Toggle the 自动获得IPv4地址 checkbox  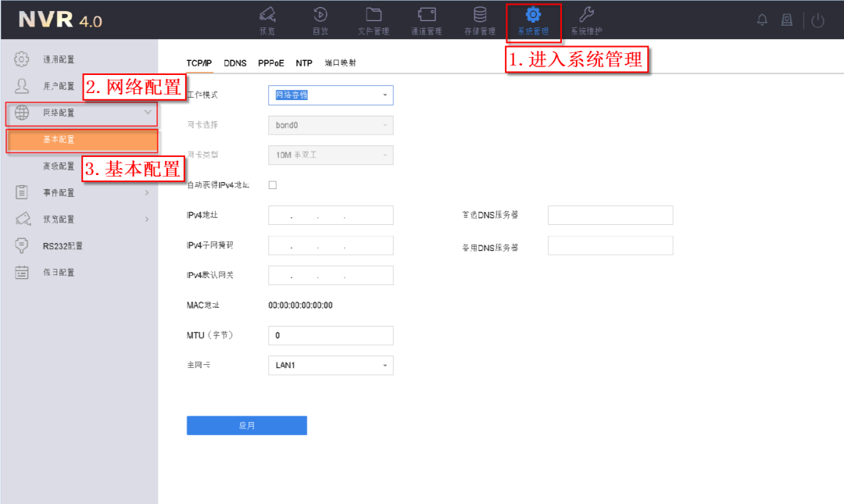pos(273,185)
